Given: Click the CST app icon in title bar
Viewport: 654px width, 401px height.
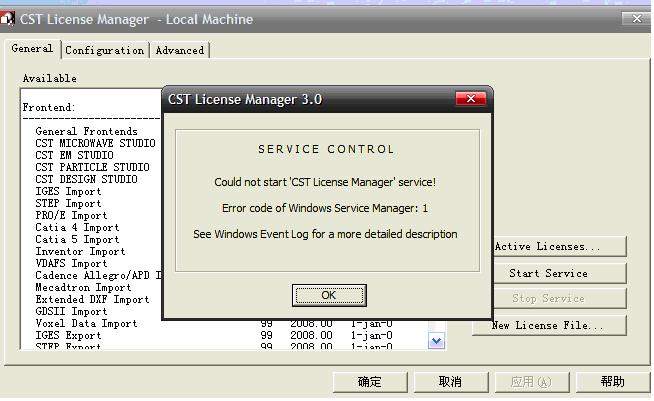Looking at the screenshot, I should tap(7, 19).
